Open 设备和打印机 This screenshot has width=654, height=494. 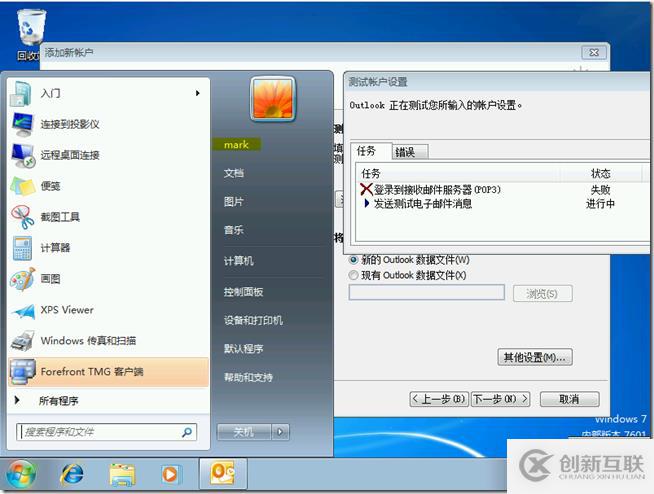pyautogui.click(x=253, y=320)
